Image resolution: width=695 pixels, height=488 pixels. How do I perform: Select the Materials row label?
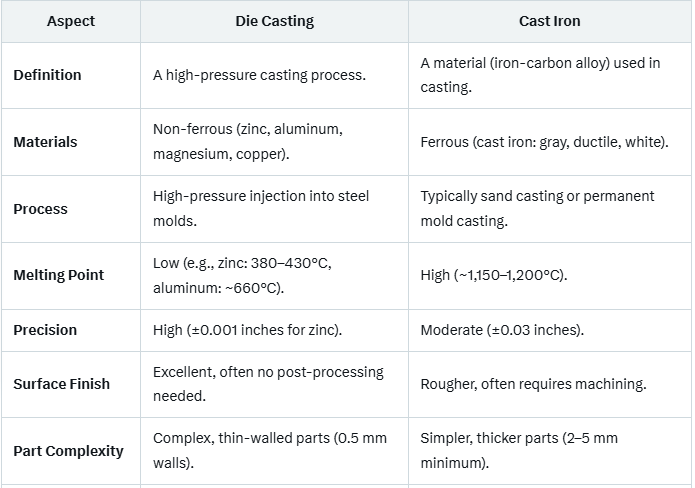[x=45, y=142]
